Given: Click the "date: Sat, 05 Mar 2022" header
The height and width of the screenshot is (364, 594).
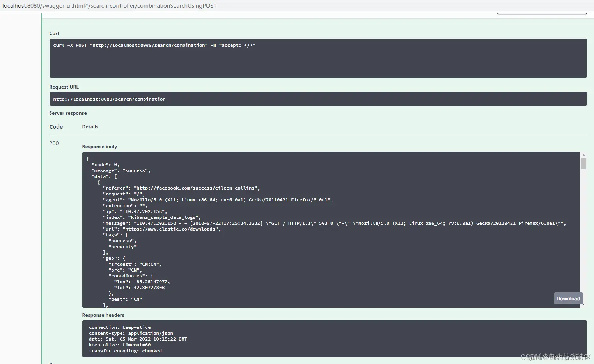Looking at the screenshot, I should point(138,339).
